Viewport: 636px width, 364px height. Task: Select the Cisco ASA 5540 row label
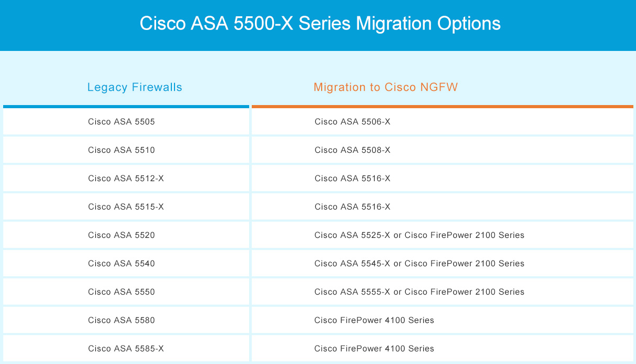tap(121, 264)
